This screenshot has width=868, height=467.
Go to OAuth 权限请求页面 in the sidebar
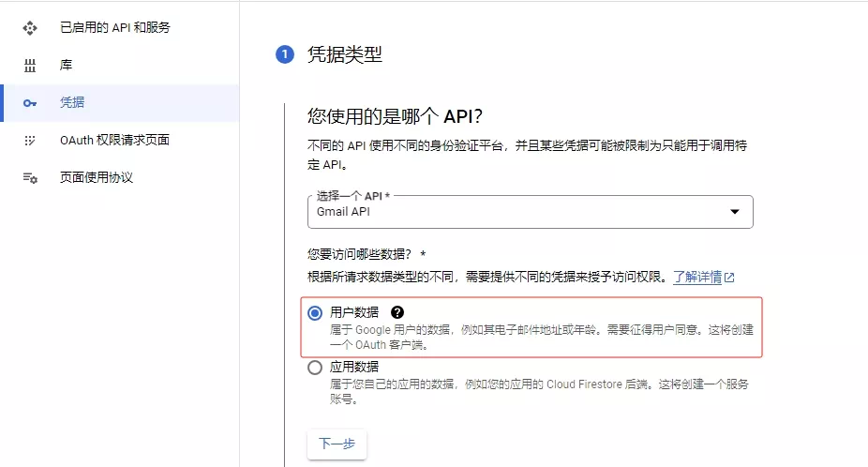click(x=114, y=141)
